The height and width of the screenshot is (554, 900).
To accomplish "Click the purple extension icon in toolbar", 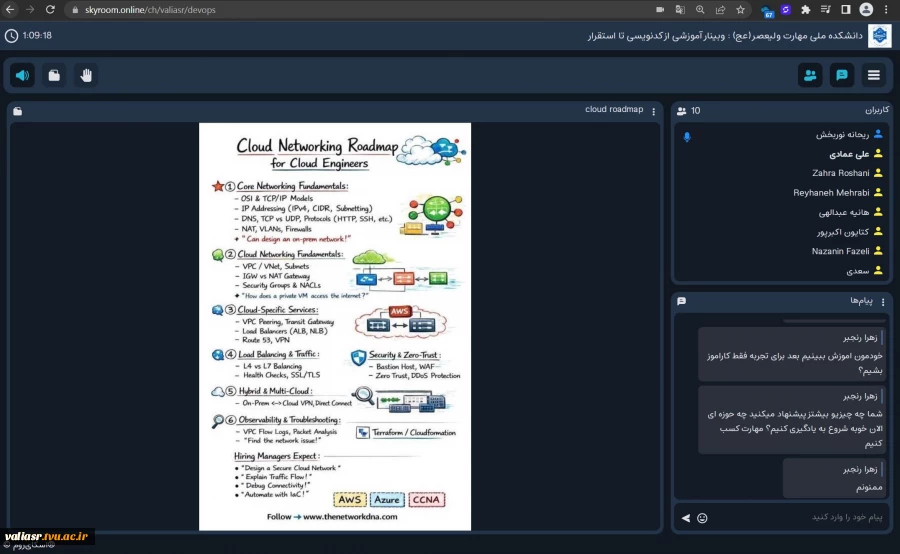I will tap(786, 10).
